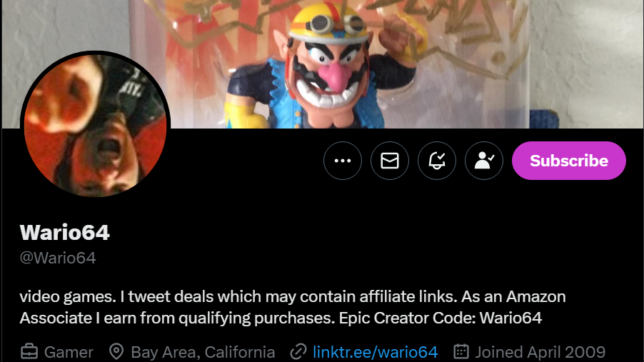Click the chain link icon

pos(298,352)
